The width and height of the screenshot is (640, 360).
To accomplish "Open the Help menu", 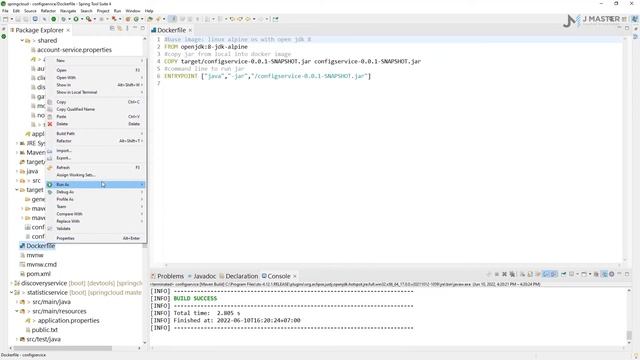I will click(x=149, y=11).
